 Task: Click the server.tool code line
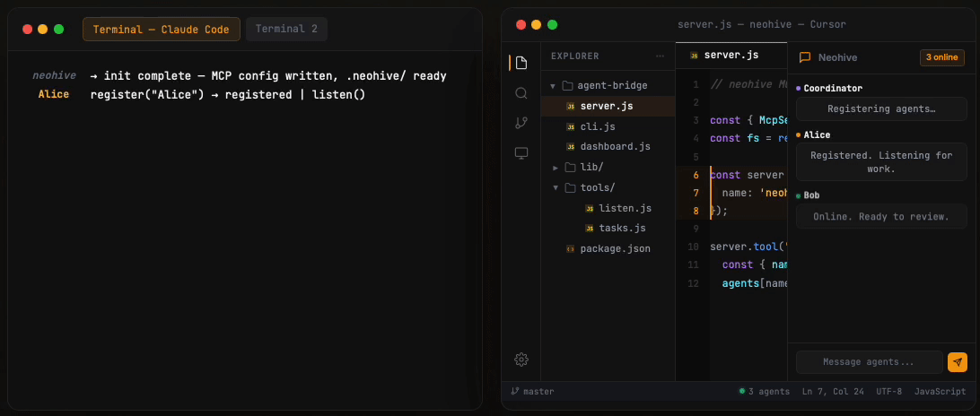(748, 247)
